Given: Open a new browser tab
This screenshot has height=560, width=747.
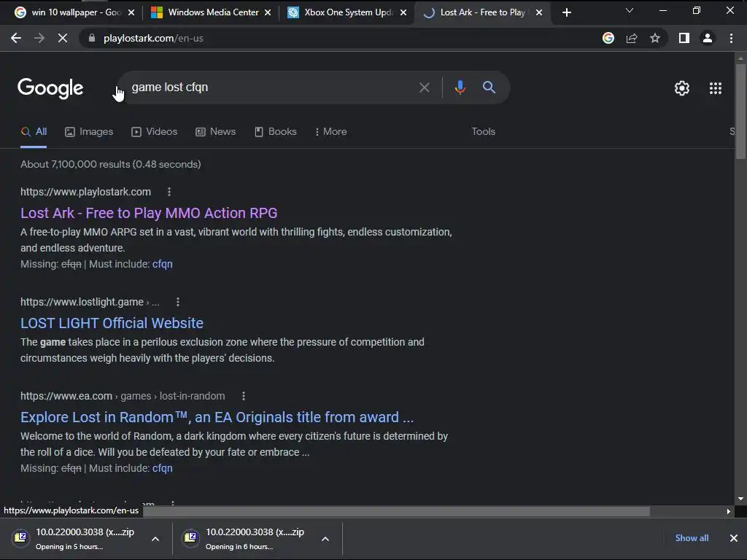Looking at the screenshot, I should tap(566, 12).
